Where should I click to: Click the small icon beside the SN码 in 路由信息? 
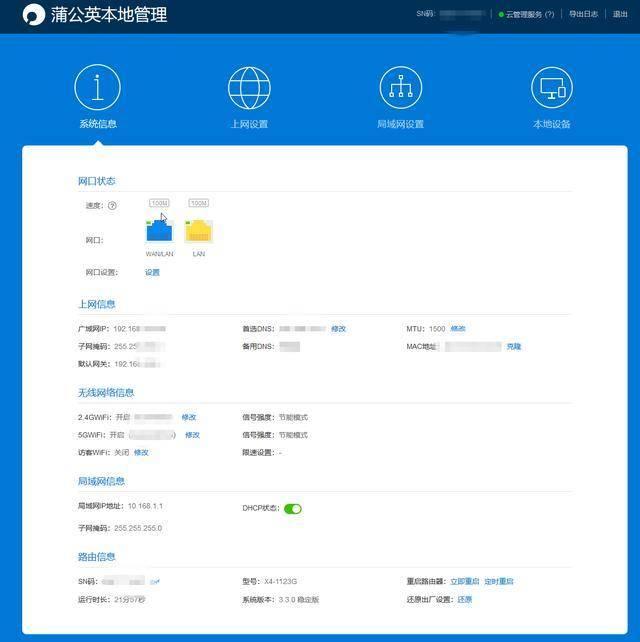point(155,581)
